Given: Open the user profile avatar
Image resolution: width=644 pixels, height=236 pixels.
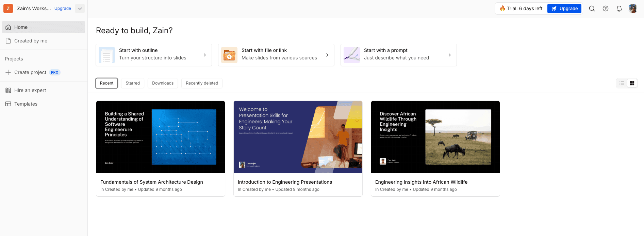Looking at the screenshot, I should [633, 8].
